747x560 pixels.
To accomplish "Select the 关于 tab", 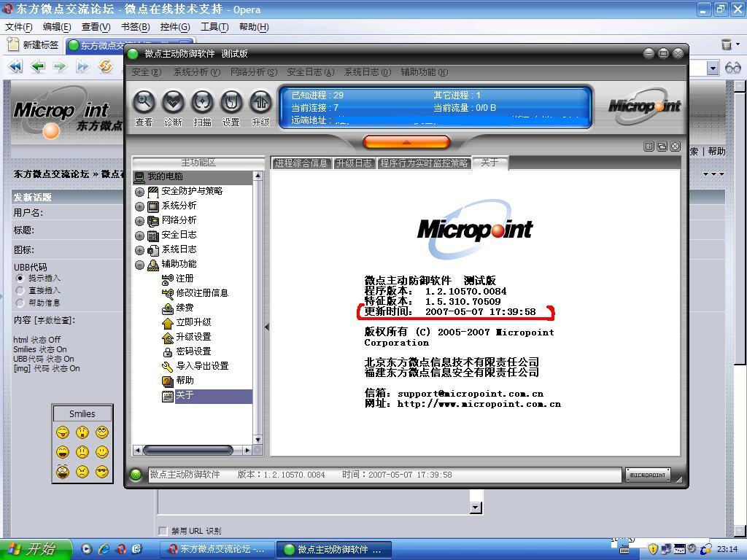I will (489, 163).
